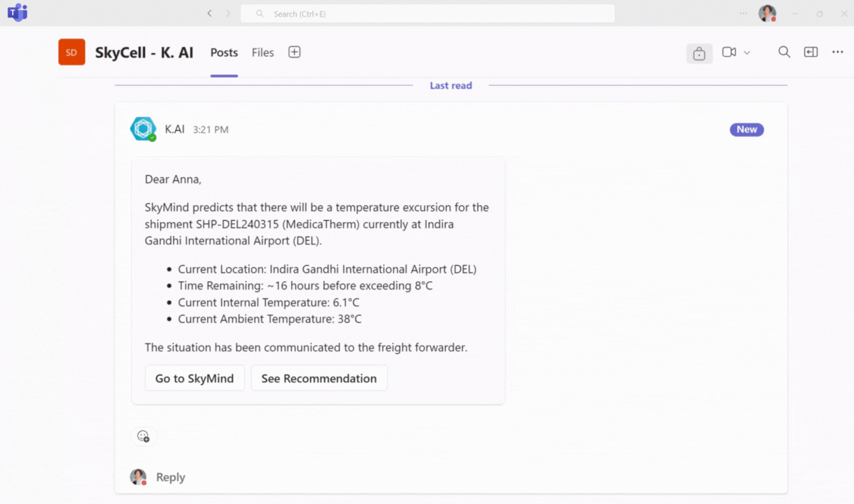Click the Current Location bullet line
This screenshot has height=504, width=854.
(x=327, y=269)
